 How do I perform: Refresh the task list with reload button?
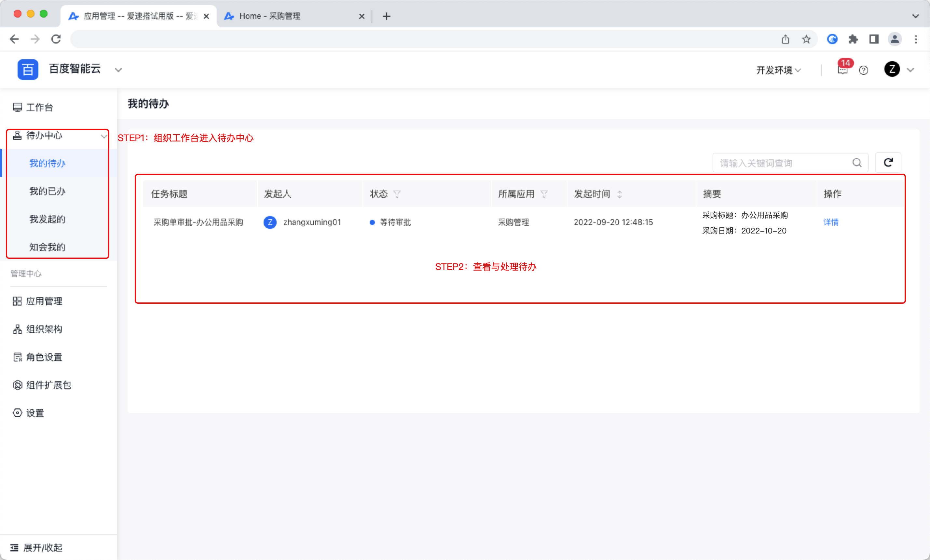pyautogui.click(x=888, y=163)
